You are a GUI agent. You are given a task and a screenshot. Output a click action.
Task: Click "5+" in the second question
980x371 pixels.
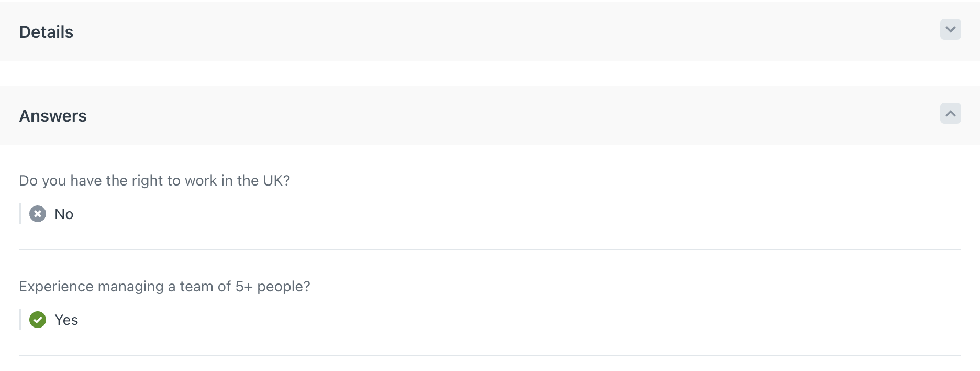(x=244, y=287)
